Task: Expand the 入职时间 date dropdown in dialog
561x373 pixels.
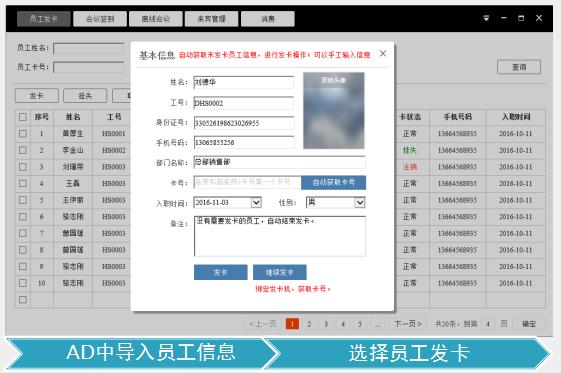Action: point(256,203)
